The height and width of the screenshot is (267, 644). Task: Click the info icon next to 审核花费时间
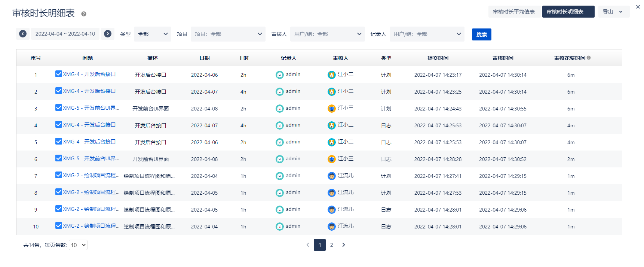click(589, 58)
